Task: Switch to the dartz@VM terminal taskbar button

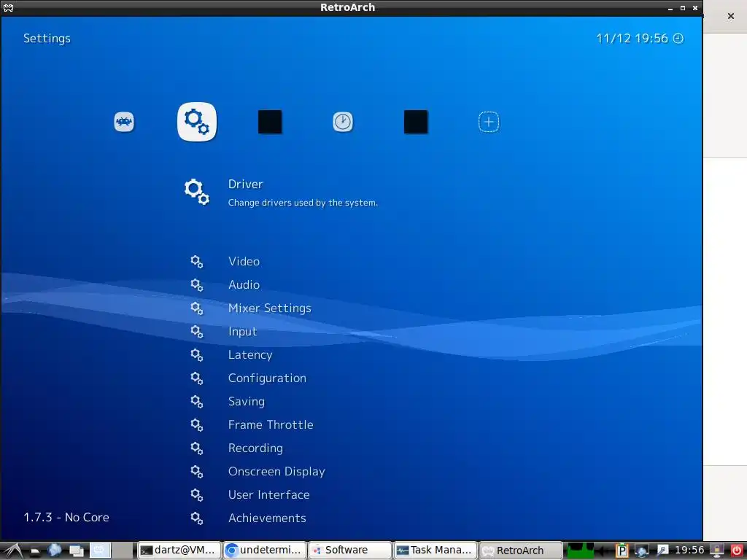Action: [179, 551]
